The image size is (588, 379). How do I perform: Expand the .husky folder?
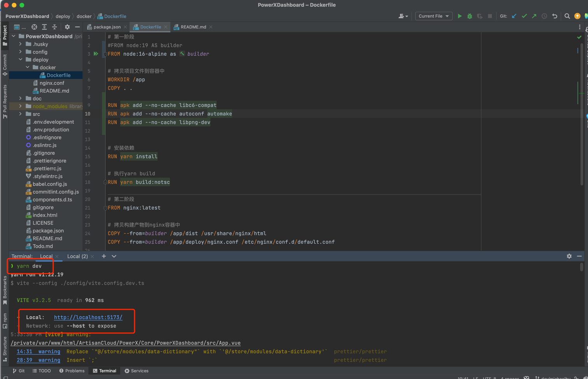tap(21, 44)
